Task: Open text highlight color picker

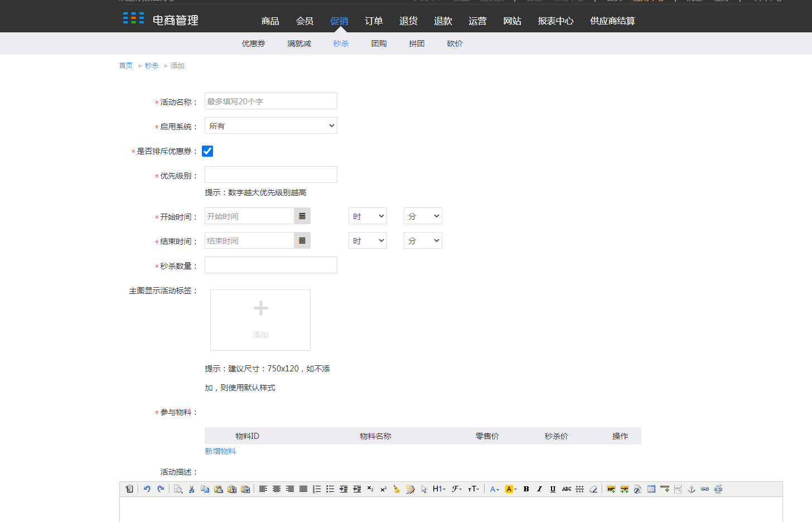Action: 511,489
